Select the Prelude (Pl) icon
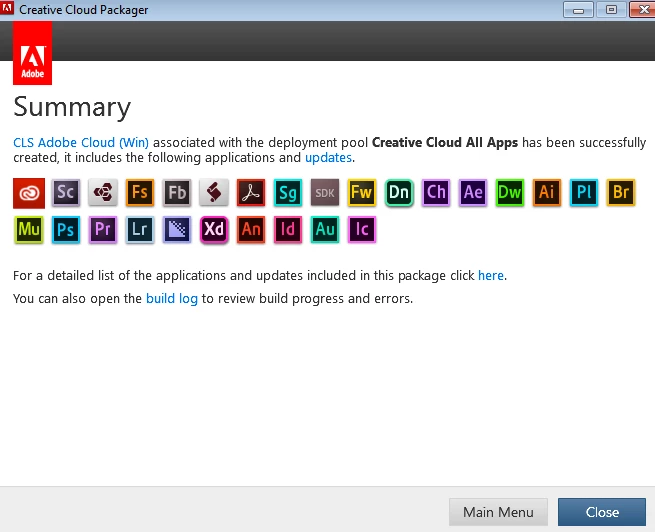Image resolution: width=655 pixels, height=532 pixels. point(584,193)
